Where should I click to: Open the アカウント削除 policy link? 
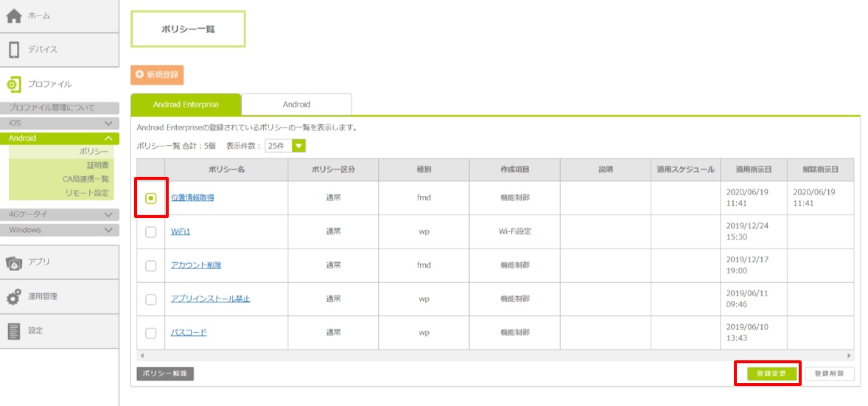pyautogui.click(x=196, y=265)
